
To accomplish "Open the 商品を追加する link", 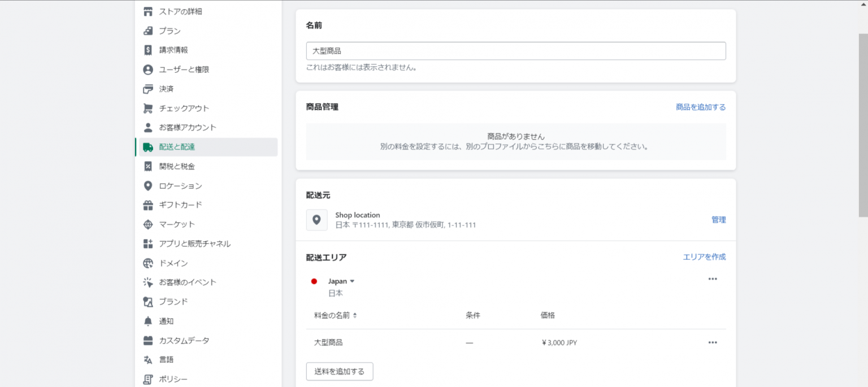I will 701,107.
